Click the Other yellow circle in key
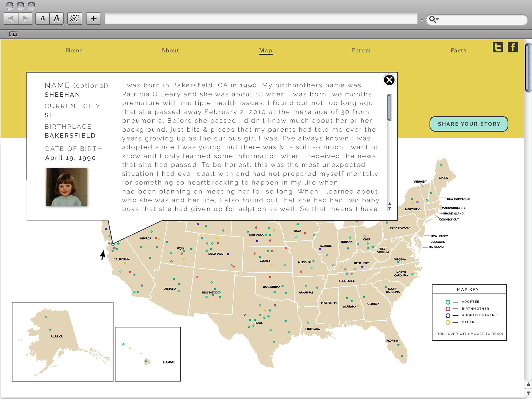The width and height of the screenshot is (532, 399). coord(448,323)
